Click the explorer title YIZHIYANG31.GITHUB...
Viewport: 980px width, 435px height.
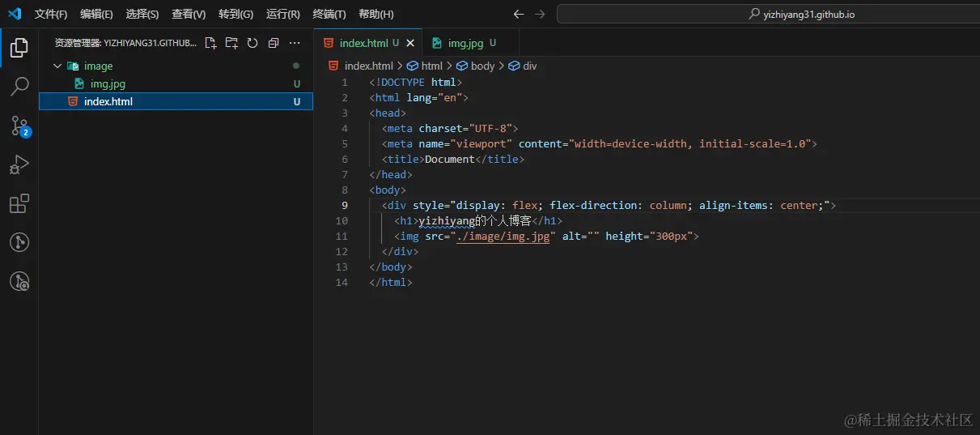point(125,43)
